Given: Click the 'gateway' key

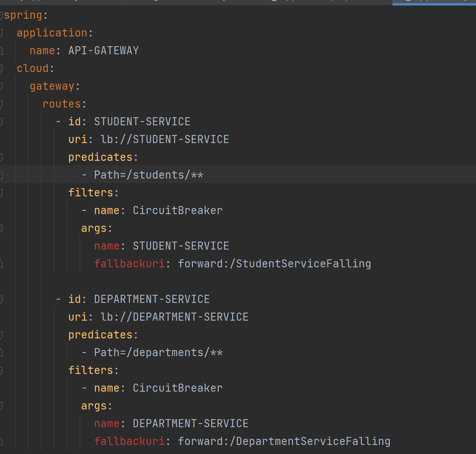Looking at the screenshot, I should point(52,87).
